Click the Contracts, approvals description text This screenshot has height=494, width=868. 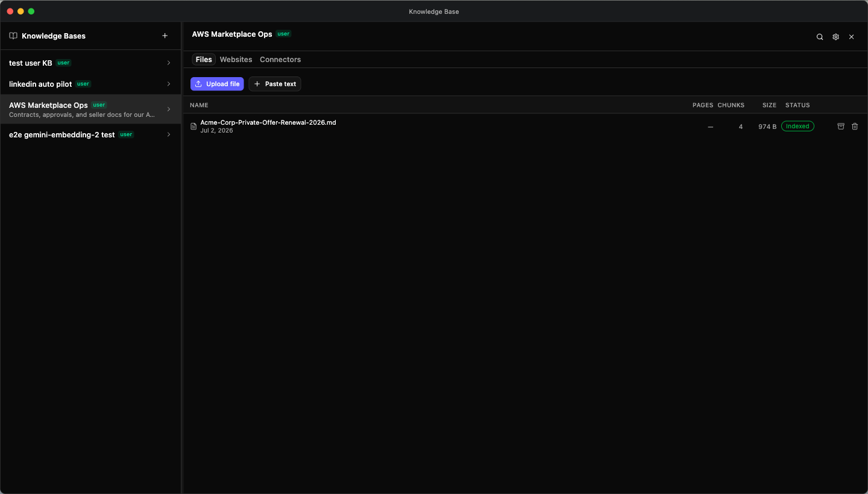(82, 114)
